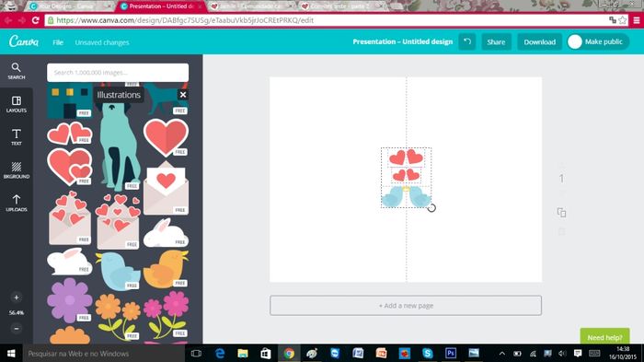Insert the overlapping hearts illustration
644x362 pixels.
[x=69, y=167]
